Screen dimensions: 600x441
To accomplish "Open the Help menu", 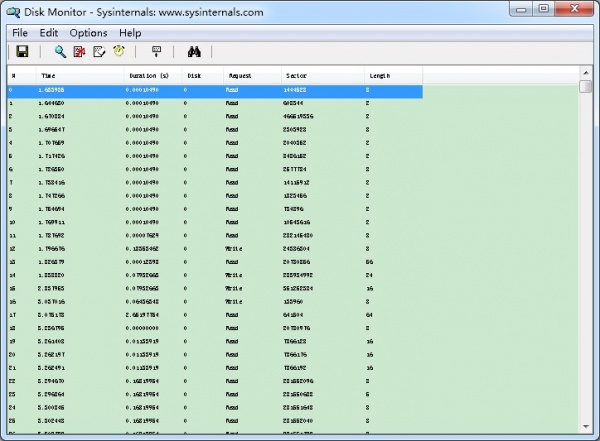I will tap(130, 33).
